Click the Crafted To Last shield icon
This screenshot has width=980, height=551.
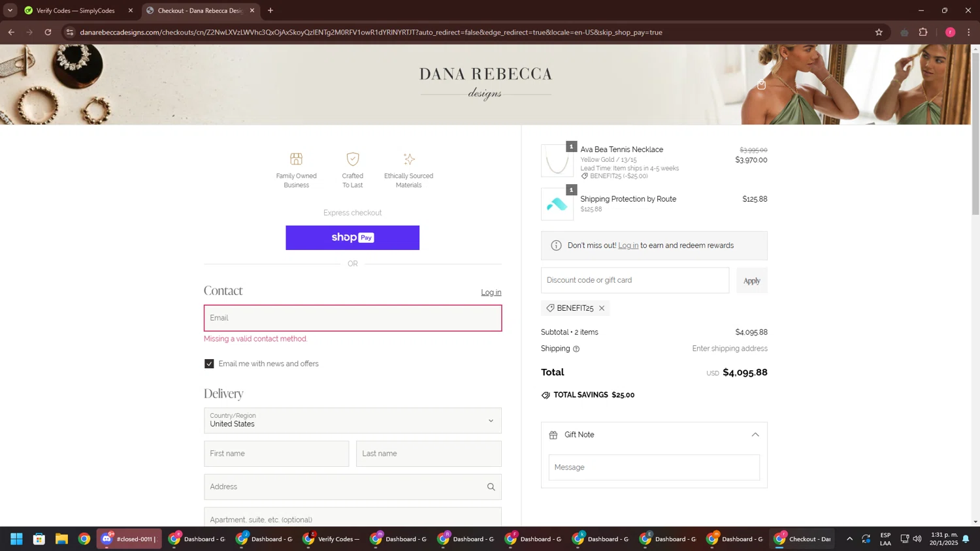[353, 159]
